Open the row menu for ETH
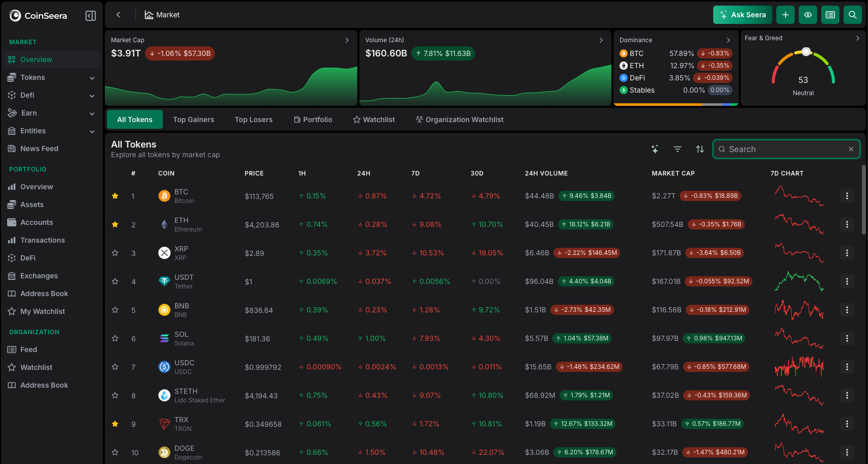 click(847, 224)
